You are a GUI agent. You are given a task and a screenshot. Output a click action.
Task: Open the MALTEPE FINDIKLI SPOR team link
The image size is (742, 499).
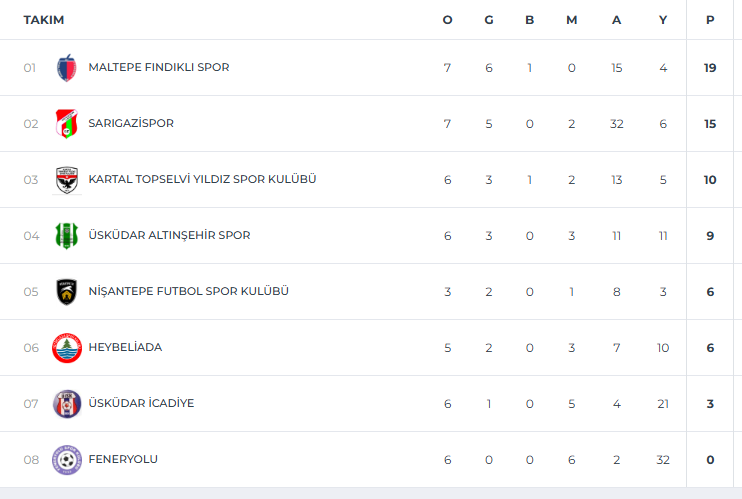coord(159,68)
